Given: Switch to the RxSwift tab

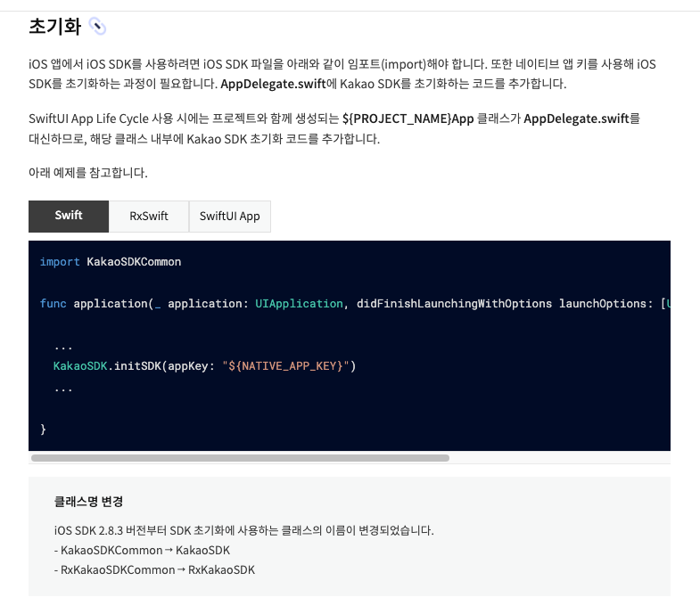Looking at the screenshot, I should pyautogui.click(x=149, y=216).
